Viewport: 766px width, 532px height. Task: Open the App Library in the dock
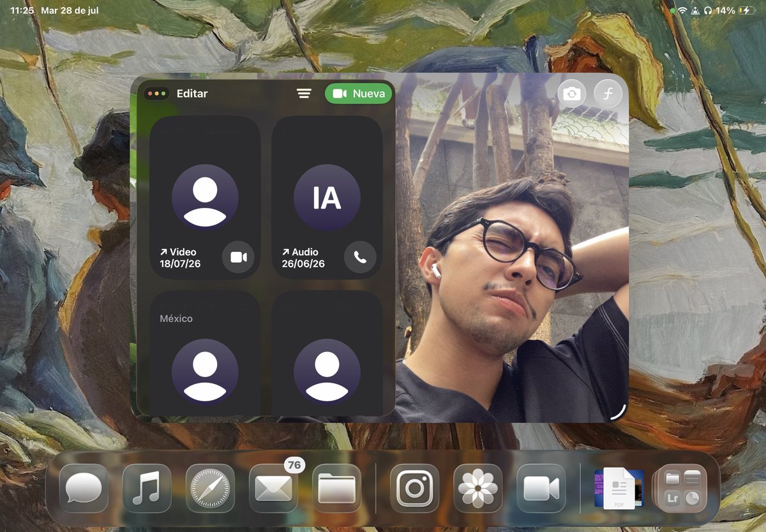682,489
